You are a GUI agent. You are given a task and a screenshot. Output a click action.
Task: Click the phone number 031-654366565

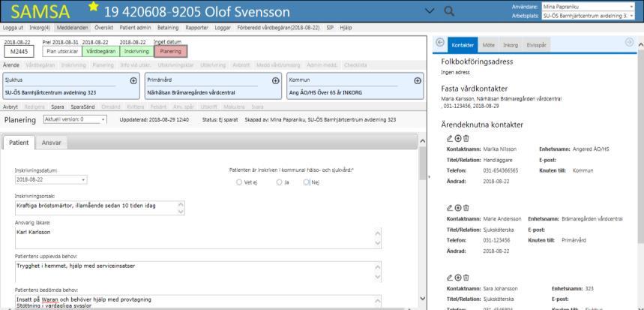(x=501, y=170)
